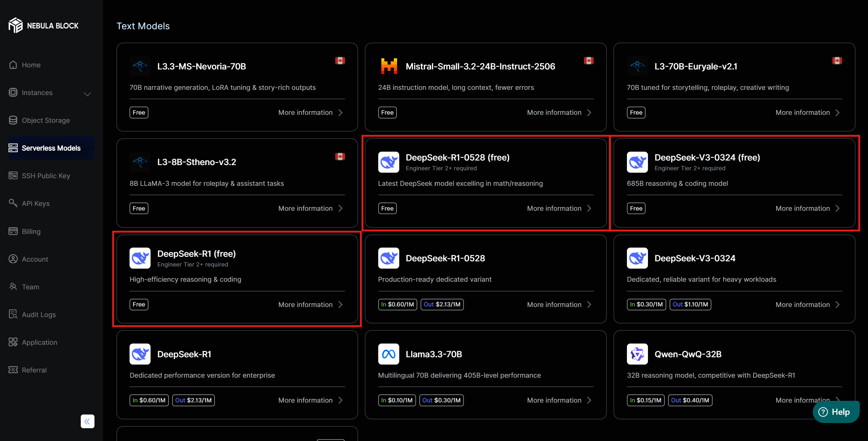This screenshot has height=441, width=868.
Task: Click the Serverless Models server icon
Action: pos(13,148)
